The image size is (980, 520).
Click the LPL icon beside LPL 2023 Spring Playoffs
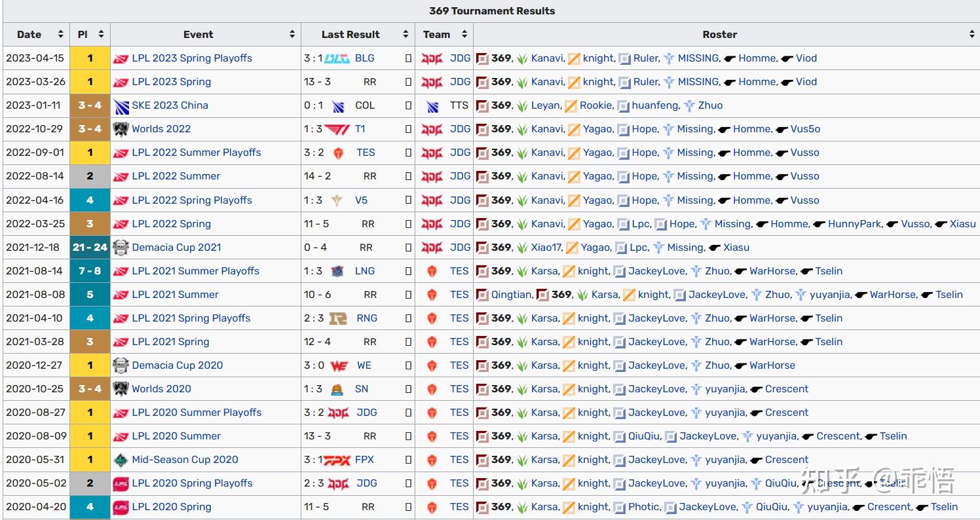(x=122, y=58)
